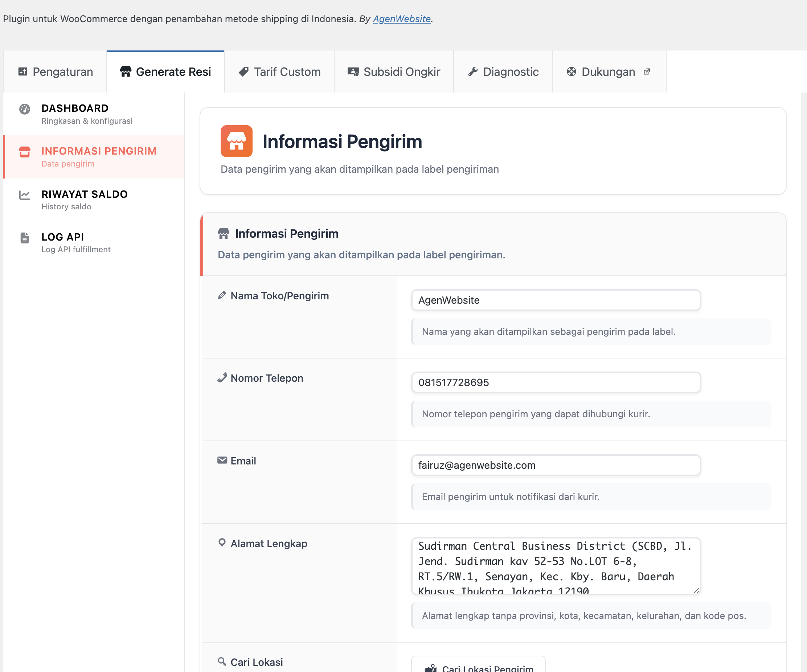Click the wrench icon on Diagnostic tab

point(473,71)
